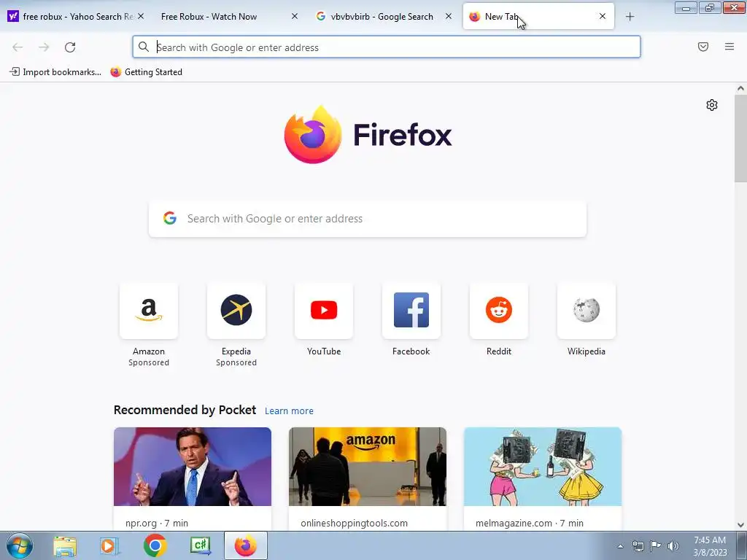Click the scrollbar down arrow

740,525
